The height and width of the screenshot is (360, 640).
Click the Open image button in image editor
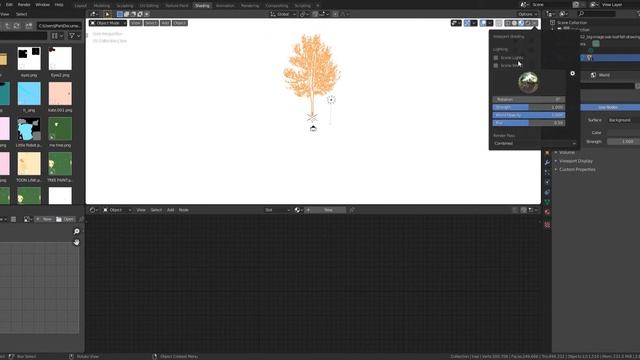tap(65, 219)
